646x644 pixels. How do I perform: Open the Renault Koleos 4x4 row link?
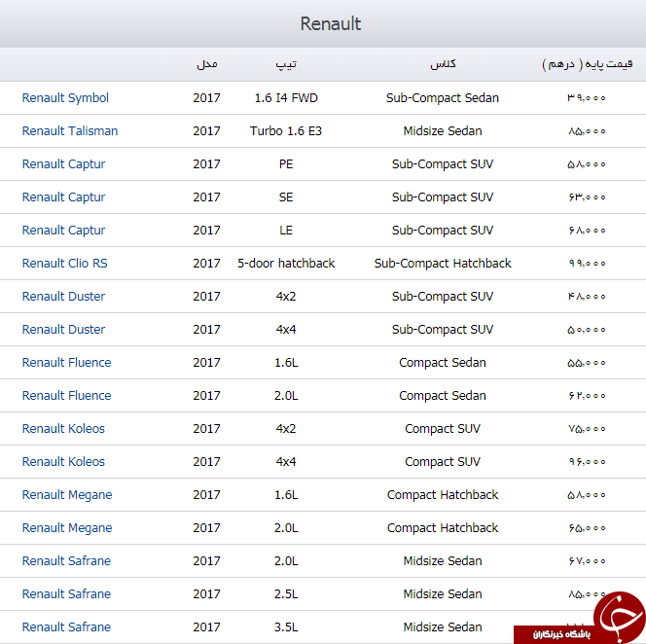point(63,461)
